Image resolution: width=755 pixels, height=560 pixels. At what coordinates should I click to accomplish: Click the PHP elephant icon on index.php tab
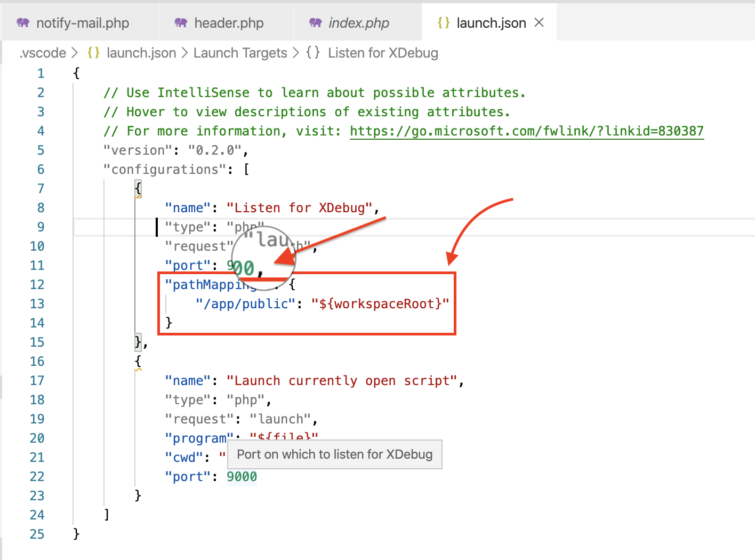click(x=316, y=23)
